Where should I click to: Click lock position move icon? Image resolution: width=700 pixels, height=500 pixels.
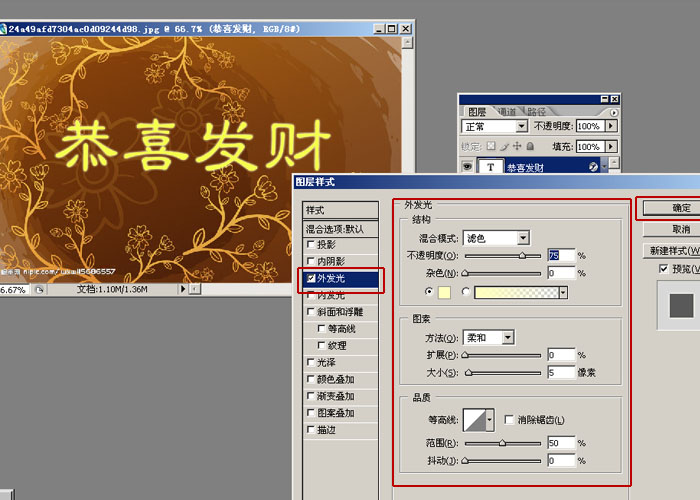point(517,146)
